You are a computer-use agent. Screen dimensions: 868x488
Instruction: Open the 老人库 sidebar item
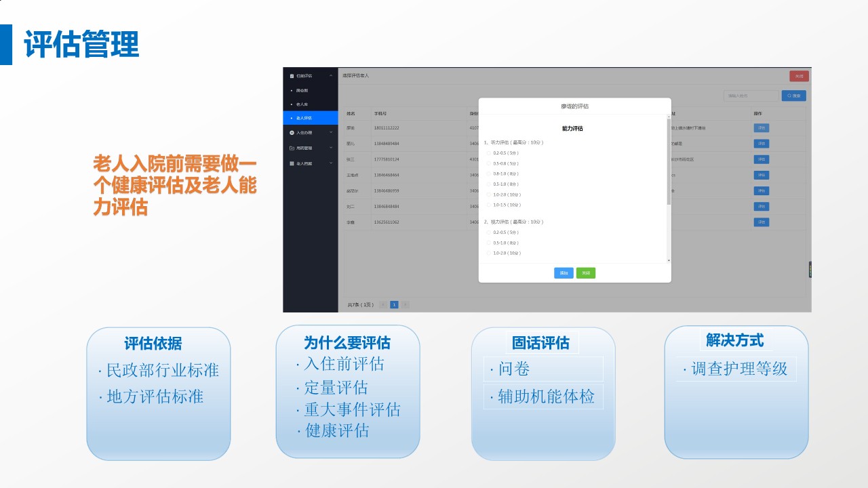point(302,104)
